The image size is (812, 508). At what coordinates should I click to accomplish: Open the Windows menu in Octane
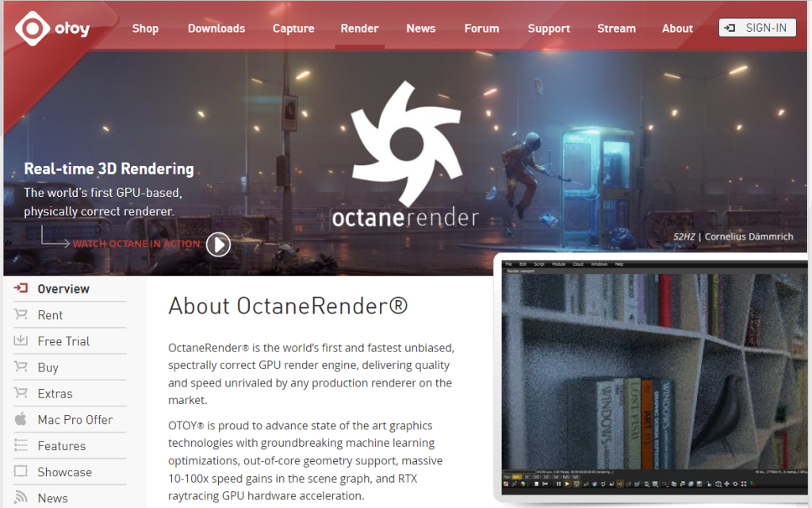coord(599,264)
